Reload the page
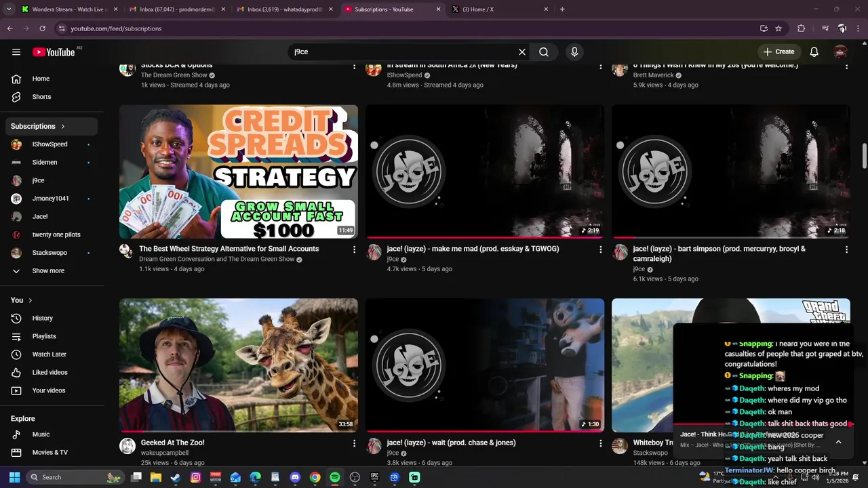868x488 pixels. click(42, 28)
